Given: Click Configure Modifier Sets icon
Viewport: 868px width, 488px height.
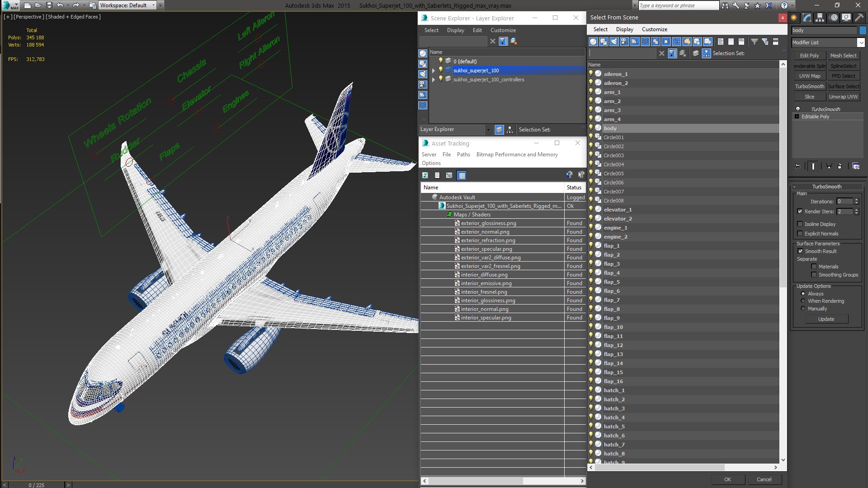Looking at the screenshot, I should pos(856,166).
